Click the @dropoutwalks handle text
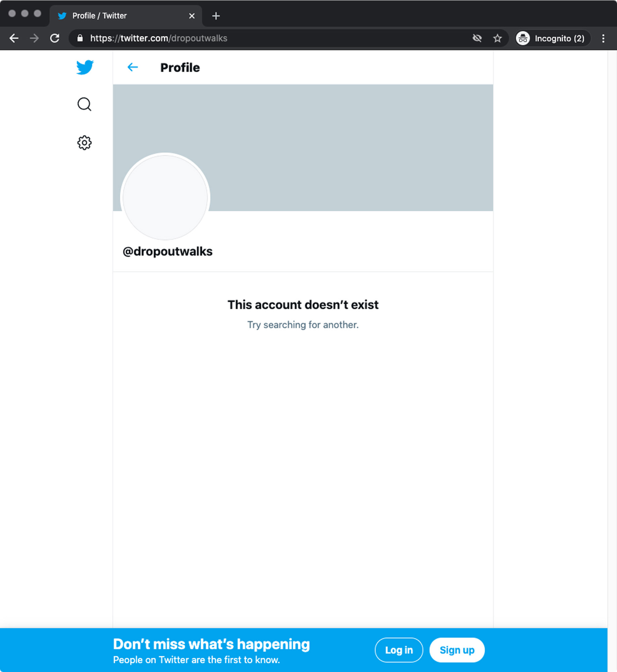This screenshot has width=617, height=672. coord(168,252)
